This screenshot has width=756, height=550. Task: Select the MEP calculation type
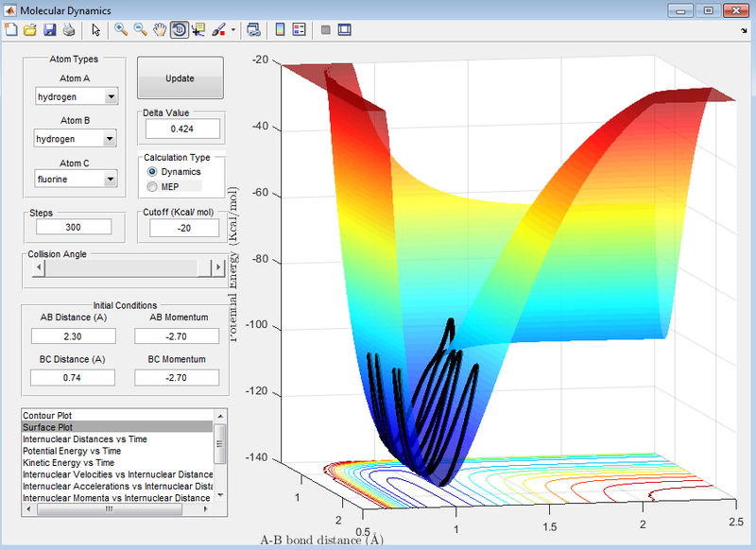click(152, 187)
